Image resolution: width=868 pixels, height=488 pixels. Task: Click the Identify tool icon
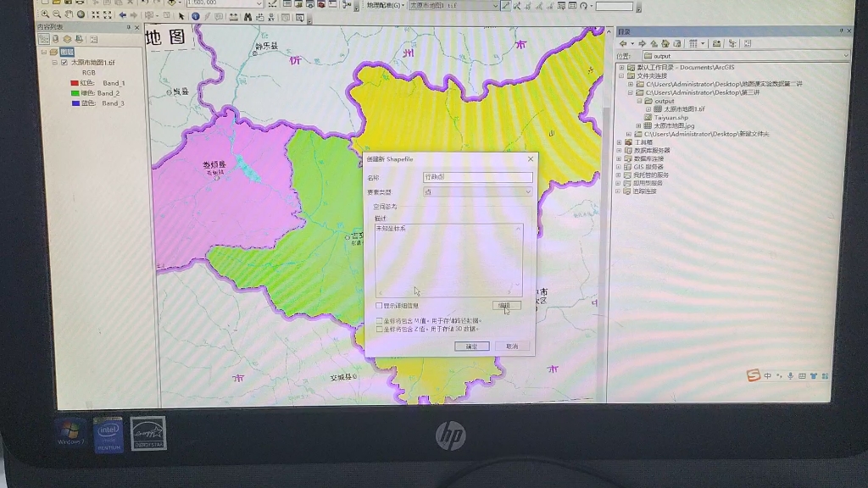(x=195, y=15)
